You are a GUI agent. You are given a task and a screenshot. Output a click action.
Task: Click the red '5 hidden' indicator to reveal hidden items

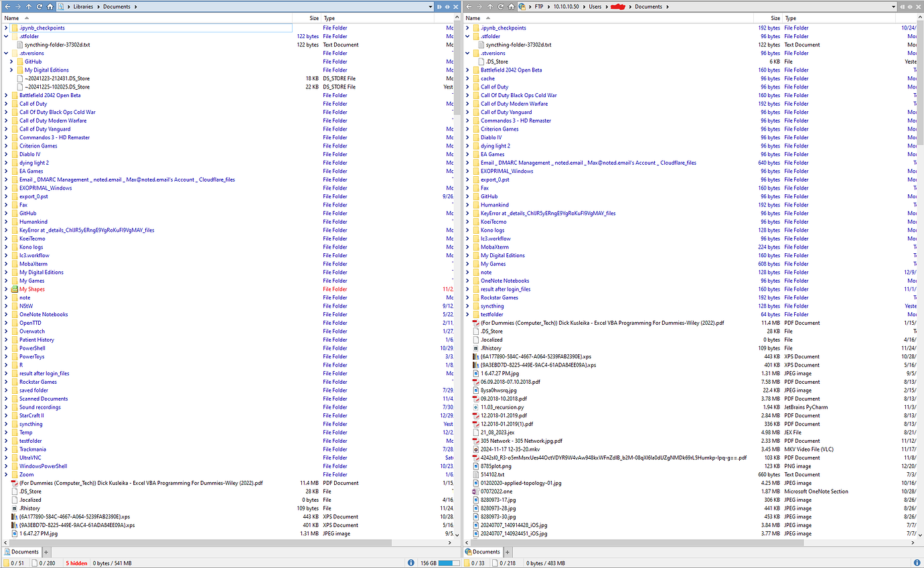(x=76, y=563)
